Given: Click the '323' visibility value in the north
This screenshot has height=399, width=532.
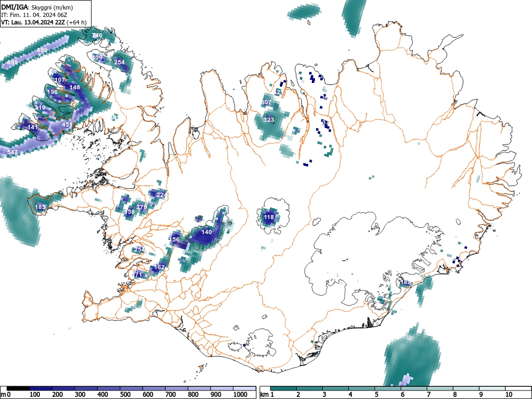Looking at the screenshot, I should click(x=269, y=120).
